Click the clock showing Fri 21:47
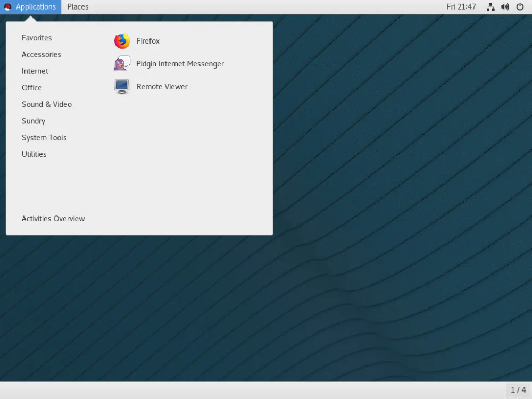The height and width of the screenshot is (399, 532). click(x=461, y=6)
